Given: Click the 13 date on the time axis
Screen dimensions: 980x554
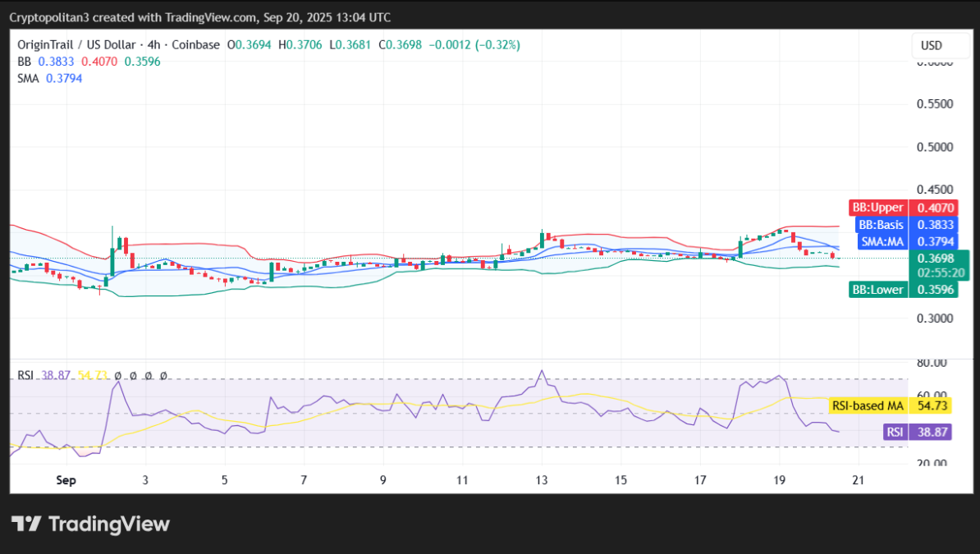Looking at the screenshot, I should 542,480.
